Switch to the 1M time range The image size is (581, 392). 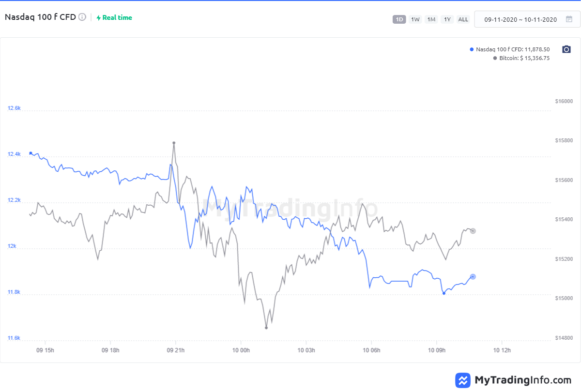[x=431, y=19]
